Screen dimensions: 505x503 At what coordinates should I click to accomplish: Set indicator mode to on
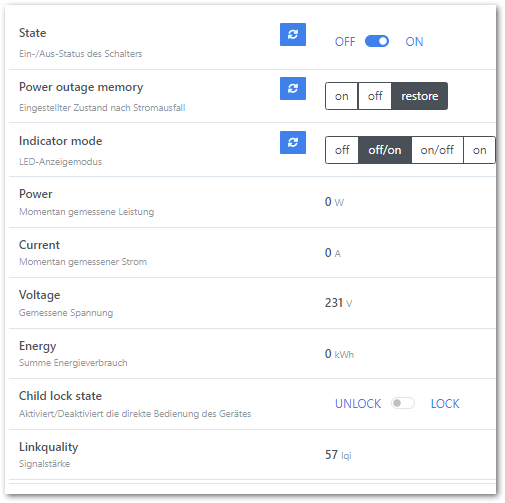click(479, 150)
